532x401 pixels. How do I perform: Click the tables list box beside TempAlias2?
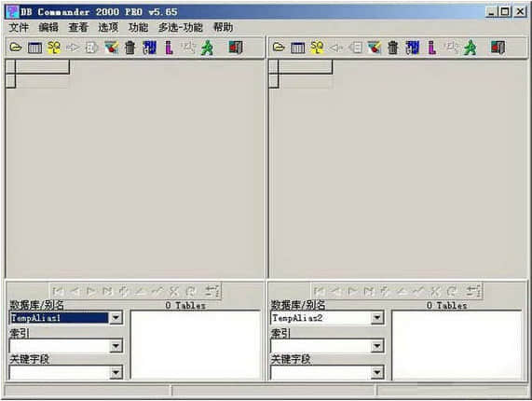[x=457, y=345]
